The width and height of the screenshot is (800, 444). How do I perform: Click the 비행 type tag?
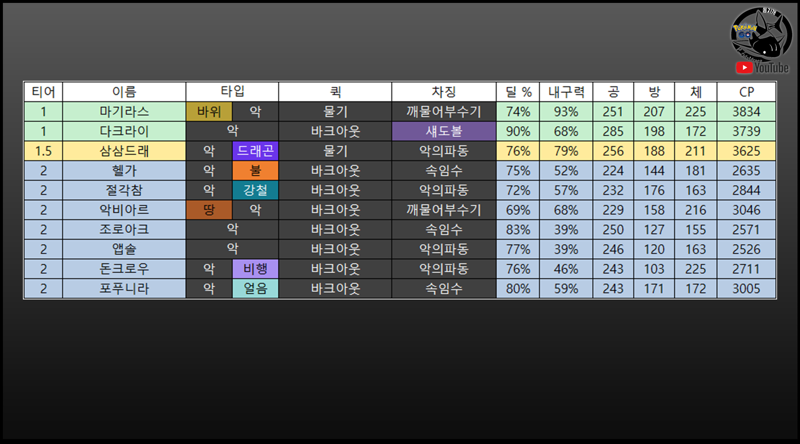point(255,269)
